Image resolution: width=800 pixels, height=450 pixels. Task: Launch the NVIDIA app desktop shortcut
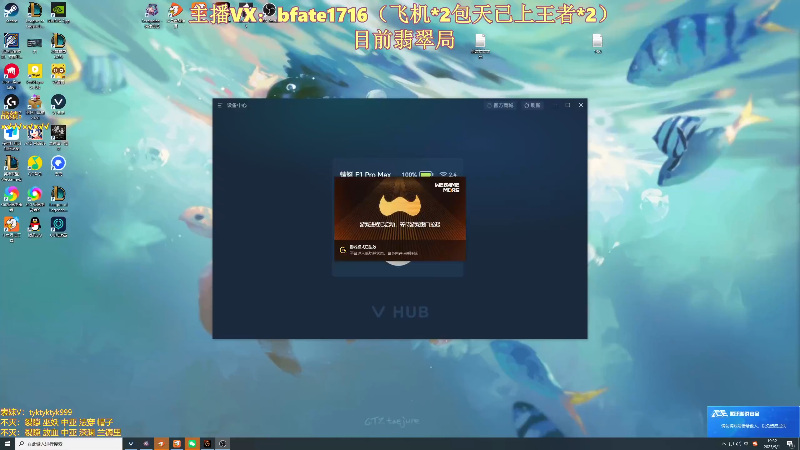click(x=58, y=11)
